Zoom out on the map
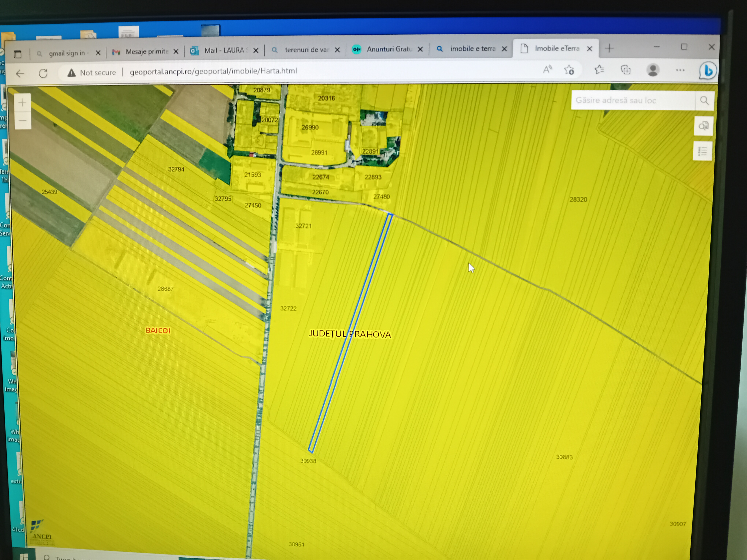 pyautogui.click(x=23, y=120)
